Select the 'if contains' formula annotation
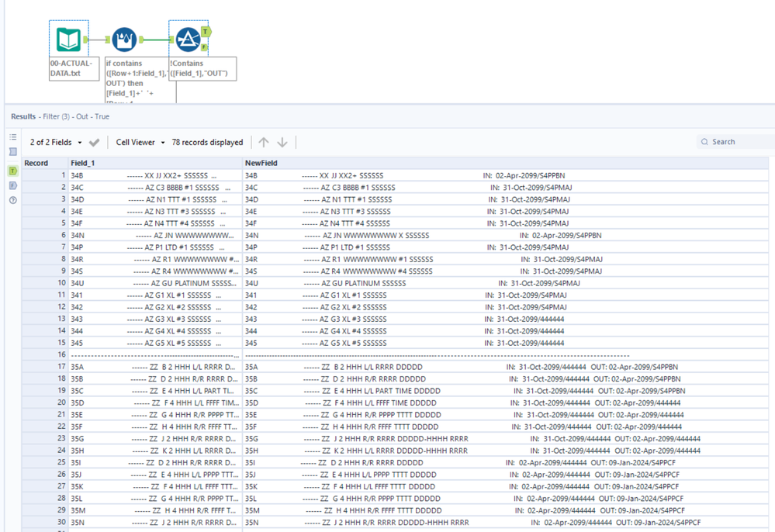Screen dimensions: 775x532 140,80
